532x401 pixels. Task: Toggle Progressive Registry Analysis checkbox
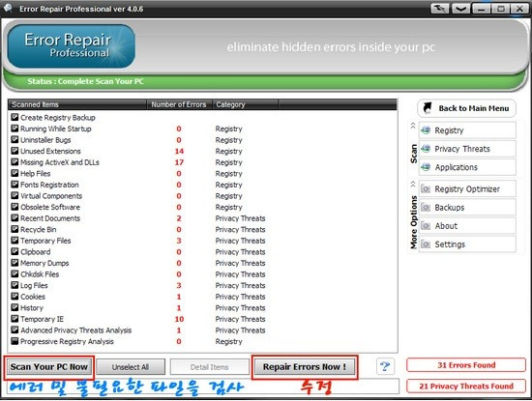(15, 341)
